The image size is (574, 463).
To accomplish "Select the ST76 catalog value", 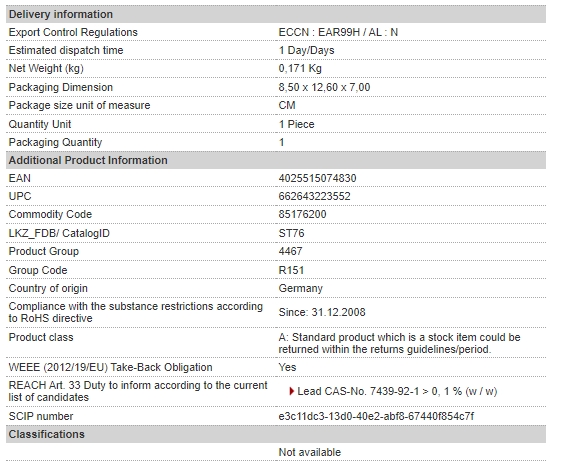I will click(x=291, y=233).
